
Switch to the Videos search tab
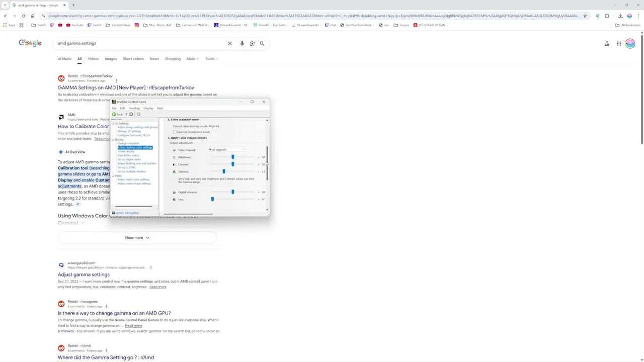click(x=93, y=59)
